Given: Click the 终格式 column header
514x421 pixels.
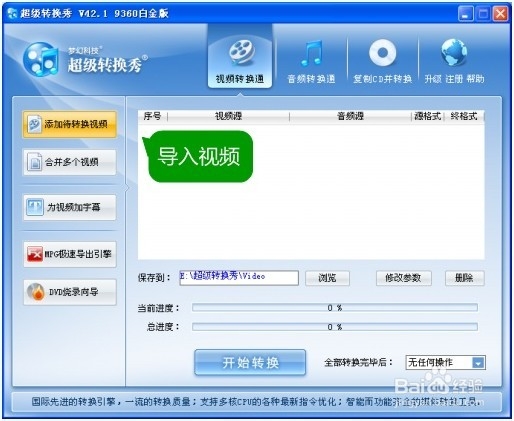Looking at the screenshot, I should click(464, 116).
